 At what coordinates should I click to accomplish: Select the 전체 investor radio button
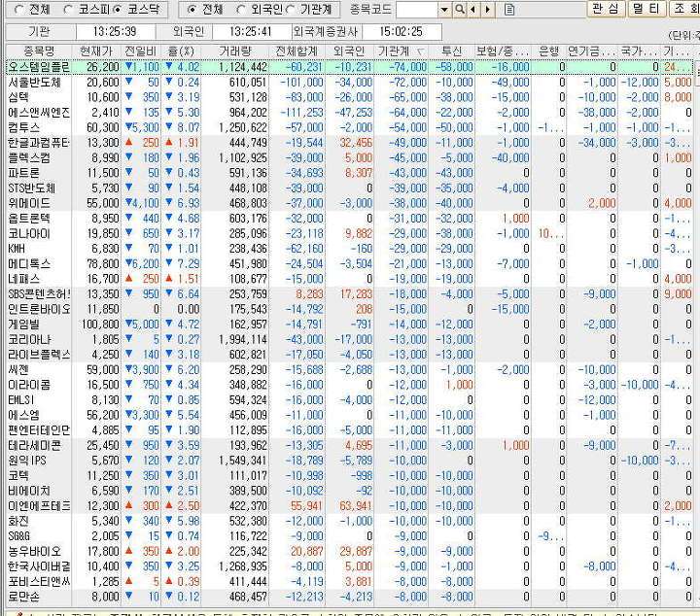[192, 10]
